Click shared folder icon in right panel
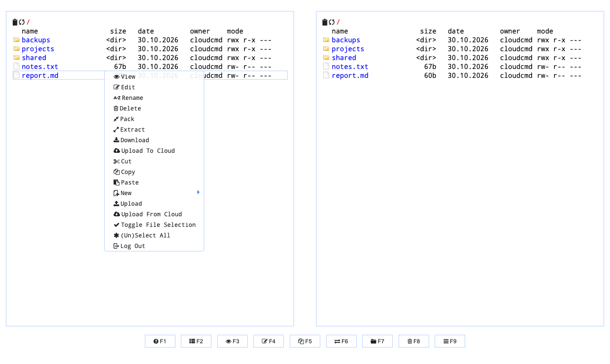 [326, 58]
